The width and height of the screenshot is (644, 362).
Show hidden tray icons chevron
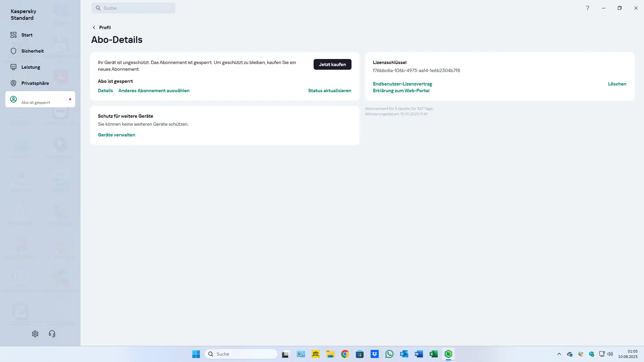tap(559, 354)
